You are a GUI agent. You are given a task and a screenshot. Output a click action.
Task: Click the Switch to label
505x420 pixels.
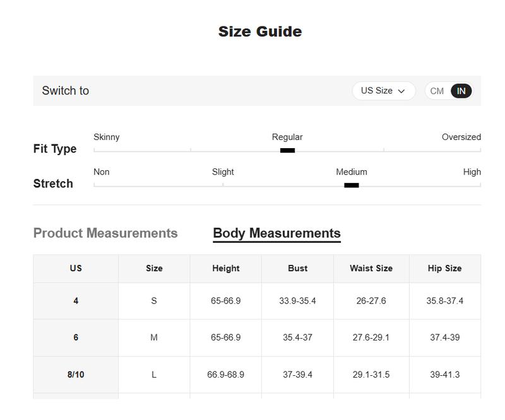pyautogui.click(x=66, y=91)
